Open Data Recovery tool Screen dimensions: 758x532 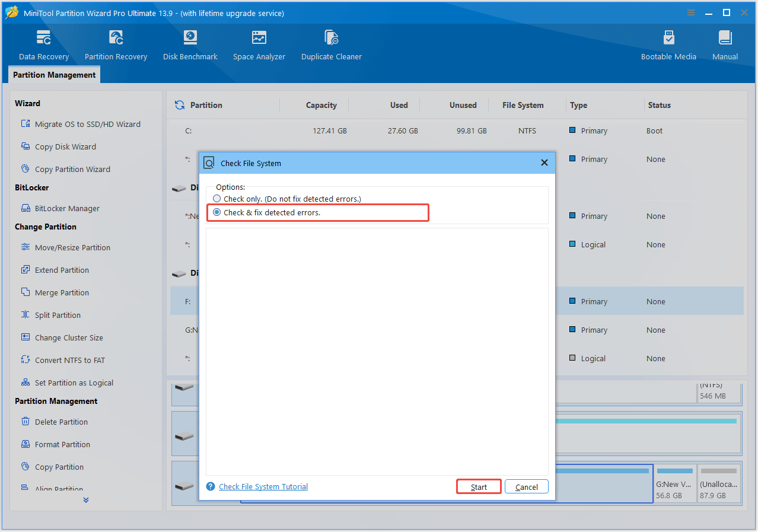coord(44,45)
